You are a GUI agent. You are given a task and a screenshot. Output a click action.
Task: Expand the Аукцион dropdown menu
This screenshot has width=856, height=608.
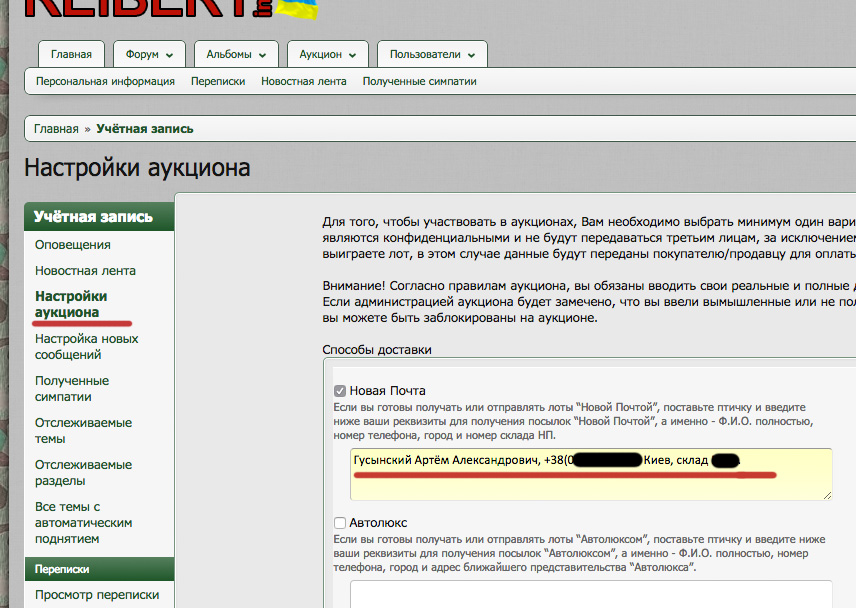[327, 54]
